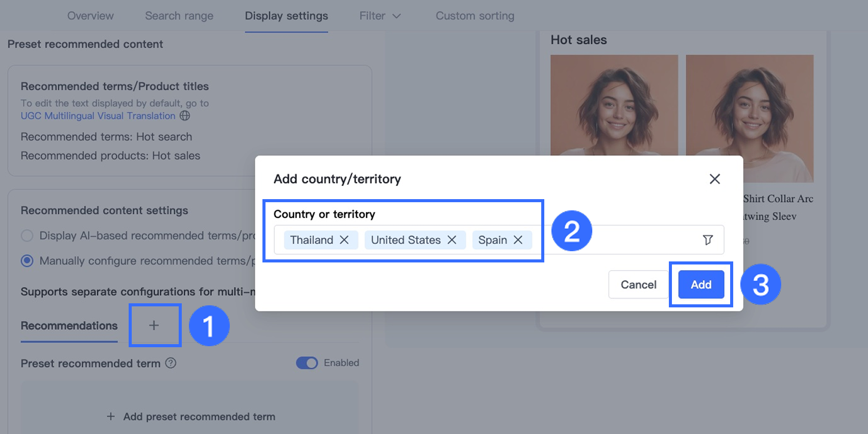Image resolution: width=868 pixels, height=434 pixels.
Task: Open UGC Multilingual Visual Translation link
Action: (x=98, y=116)
